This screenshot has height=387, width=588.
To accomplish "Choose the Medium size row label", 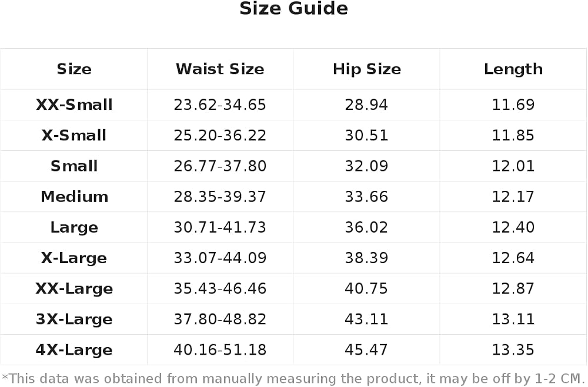I will point(74,197).
